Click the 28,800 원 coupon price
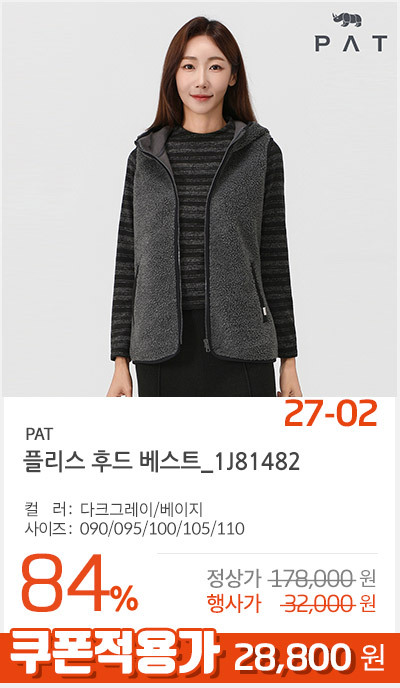 point(309,658)
